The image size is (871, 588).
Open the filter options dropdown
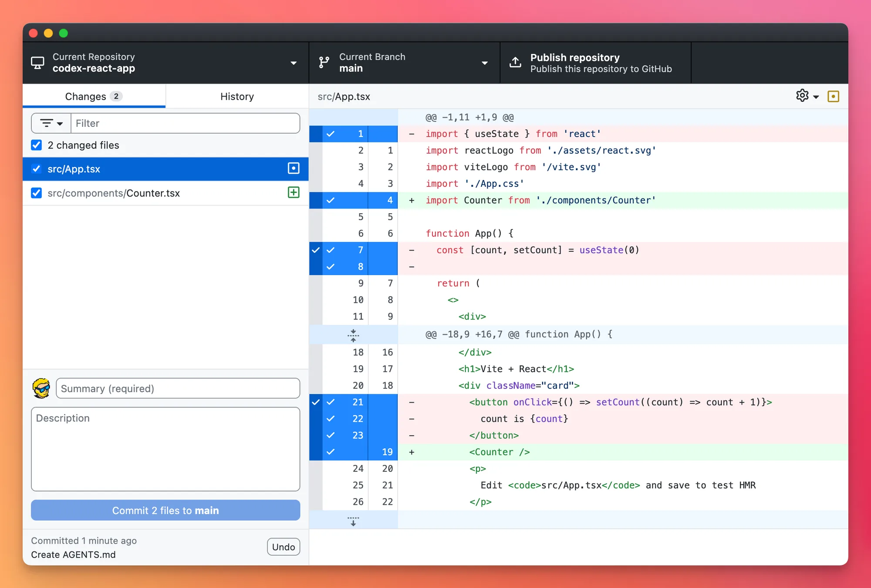click(51, 123)
